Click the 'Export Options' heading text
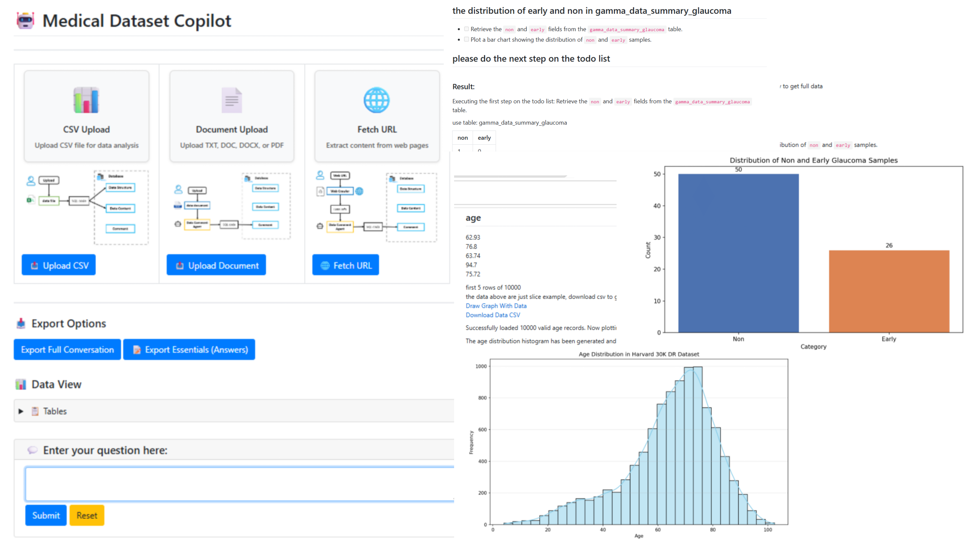 (69, 323)
